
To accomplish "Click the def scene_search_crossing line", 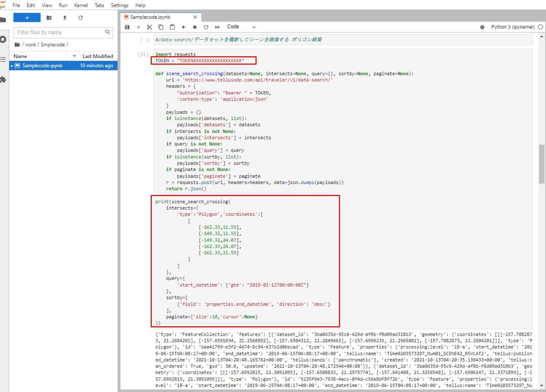I will coord(284,73).
